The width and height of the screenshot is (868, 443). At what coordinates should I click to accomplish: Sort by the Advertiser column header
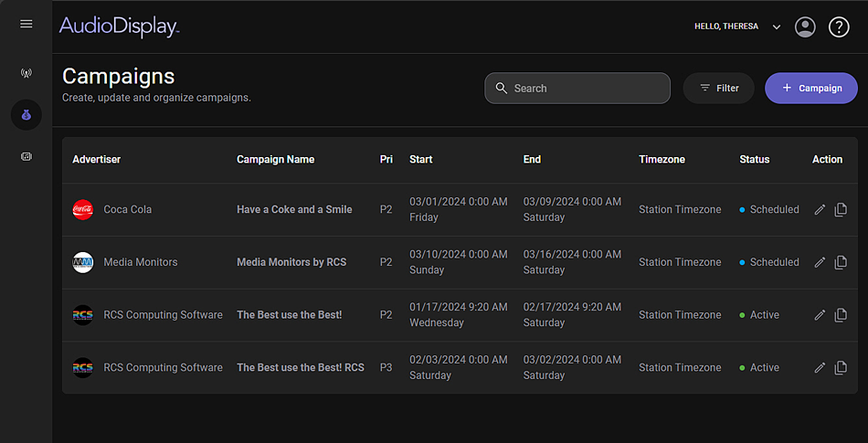96,159
